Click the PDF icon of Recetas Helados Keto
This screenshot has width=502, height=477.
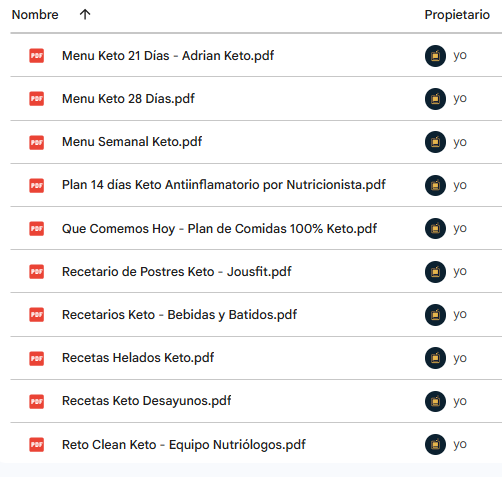pos(37,358)
